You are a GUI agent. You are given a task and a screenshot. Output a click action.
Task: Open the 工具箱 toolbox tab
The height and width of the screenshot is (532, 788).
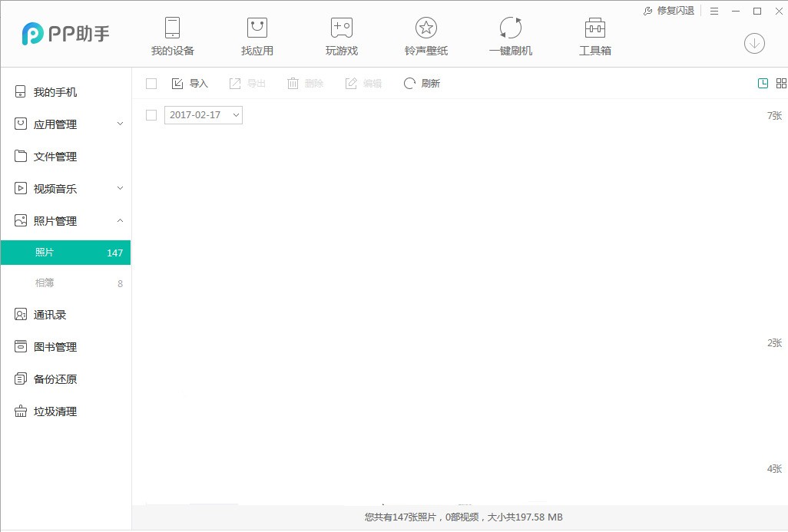point(595,37)
